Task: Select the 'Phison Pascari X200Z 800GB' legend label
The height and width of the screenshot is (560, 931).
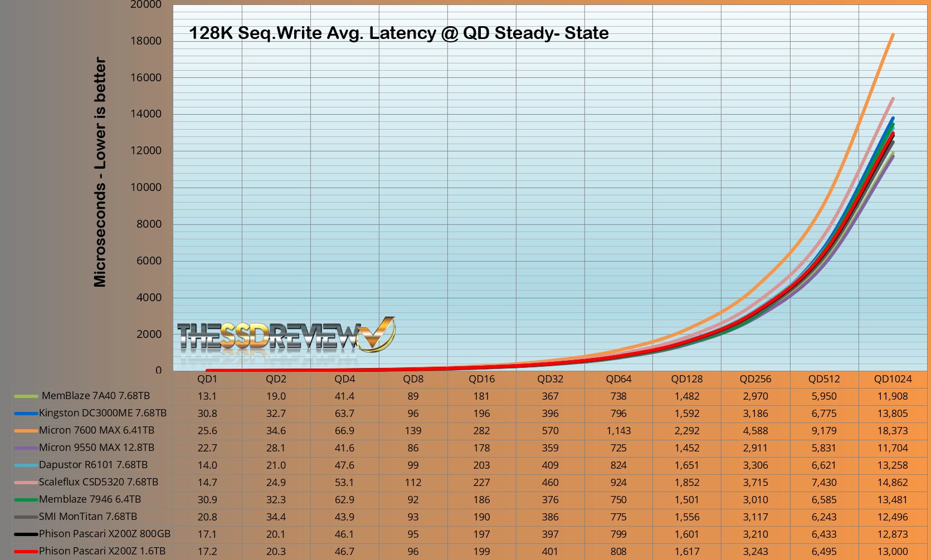Action: [105, 534]
